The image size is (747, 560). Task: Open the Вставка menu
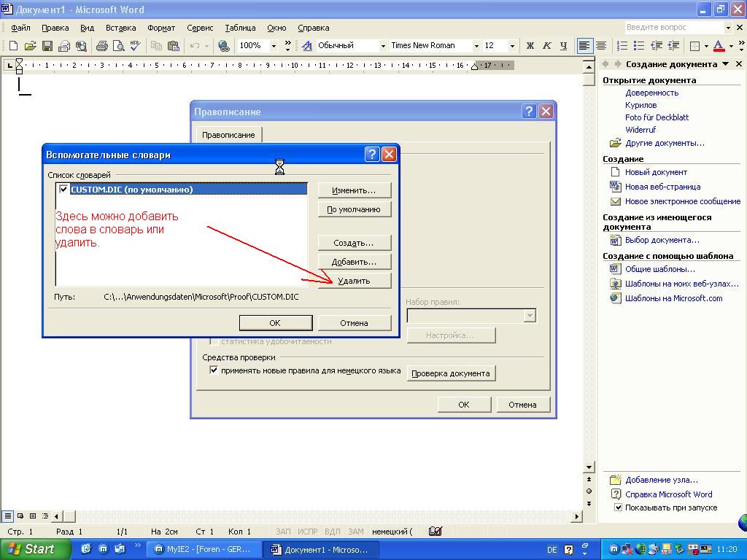(120, 28)
